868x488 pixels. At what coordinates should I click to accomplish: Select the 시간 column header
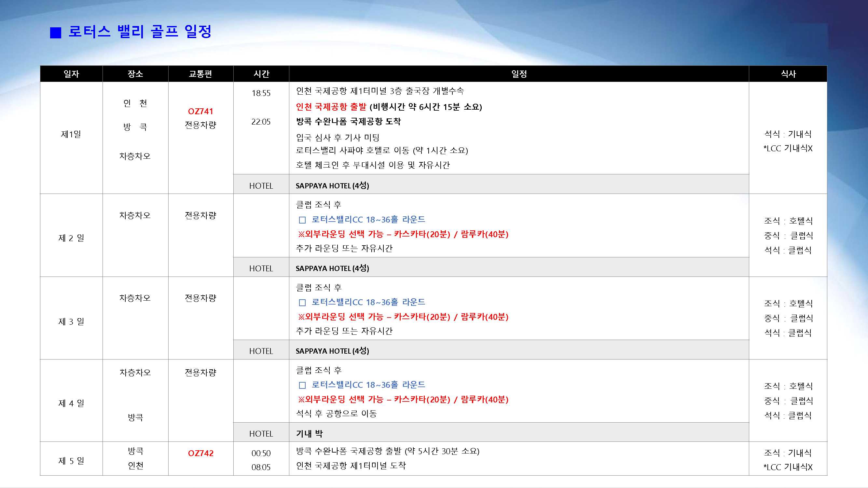[261, 74]
